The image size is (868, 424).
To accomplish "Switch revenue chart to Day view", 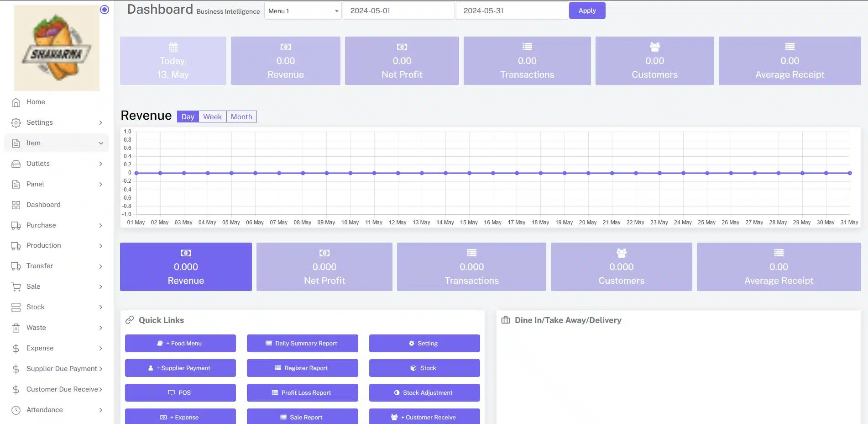I will (188, 117).
